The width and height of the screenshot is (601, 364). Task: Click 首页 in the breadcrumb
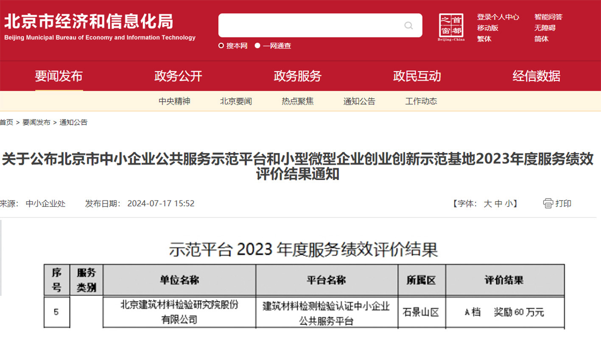click(x=6, y=122)
